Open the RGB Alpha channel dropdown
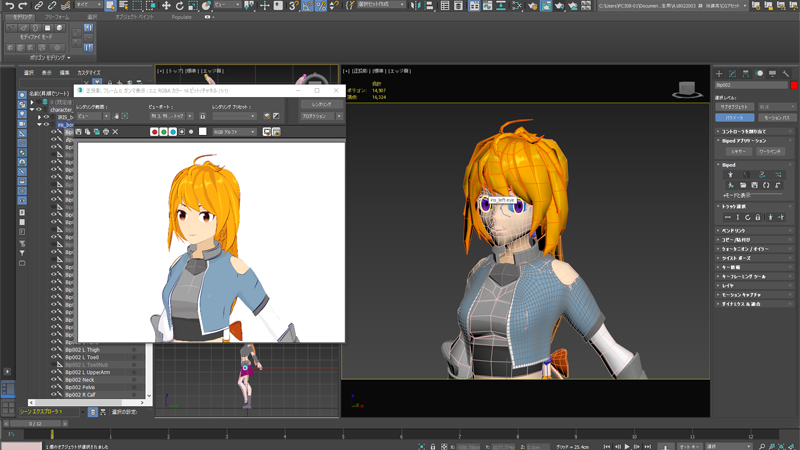 click(235, 132)
